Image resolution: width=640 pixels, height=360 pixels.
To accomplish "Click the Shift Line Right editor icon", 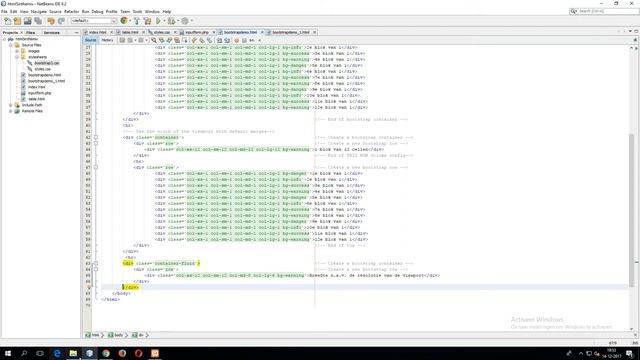I will pos(227,40).
